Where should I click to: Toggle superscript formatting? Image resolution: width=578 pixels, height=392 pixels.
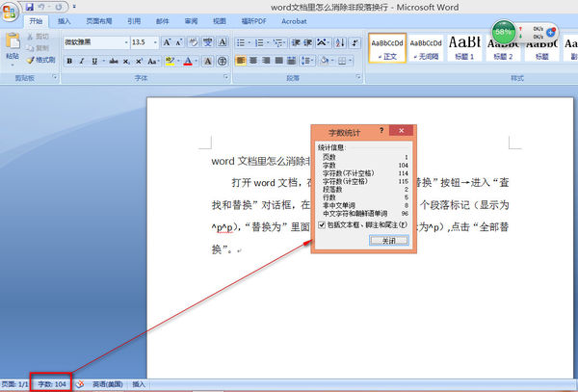click(x=139, y=61)
